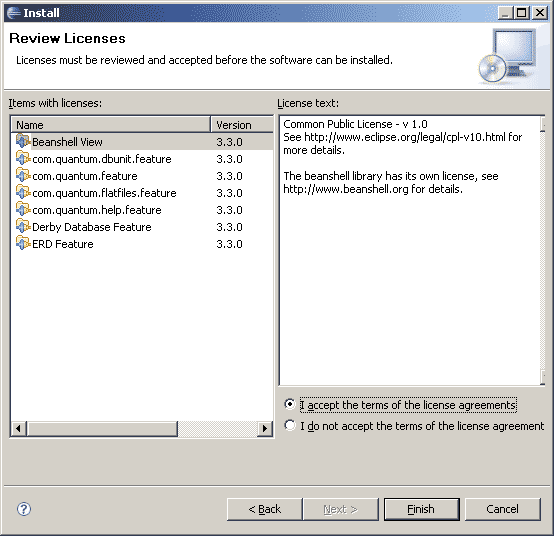
Task: Click 'Common Public License - v 1.0' text
Action: 355,124
